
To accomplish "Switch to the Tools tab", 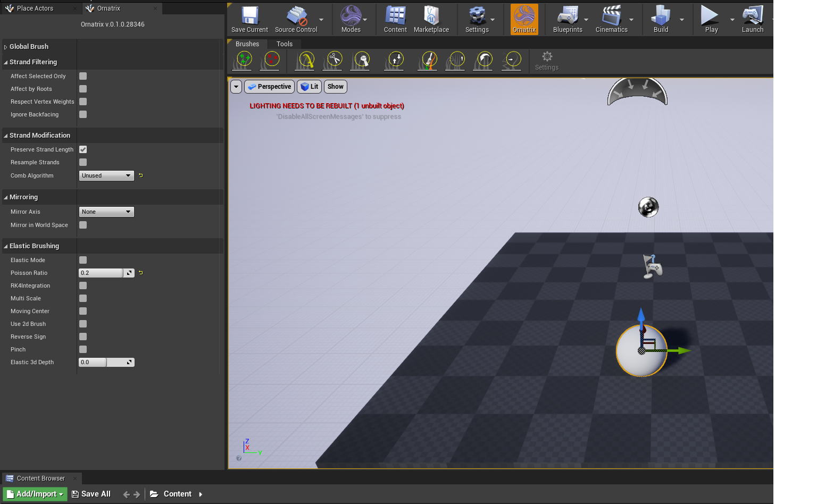I will (x=284, y=44).
